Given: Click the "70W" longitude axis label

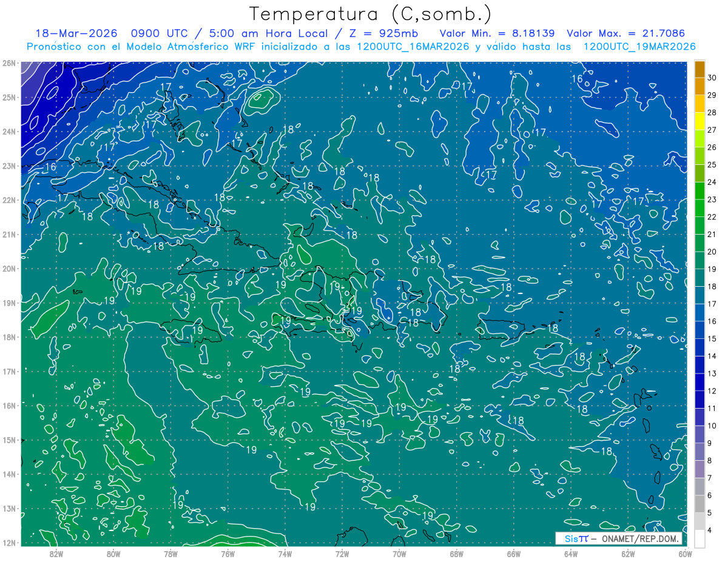Looking at the screenshot, I should point(399,554).
